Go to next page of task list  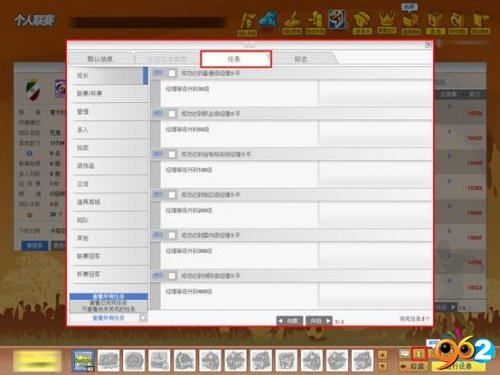(319, 321)
